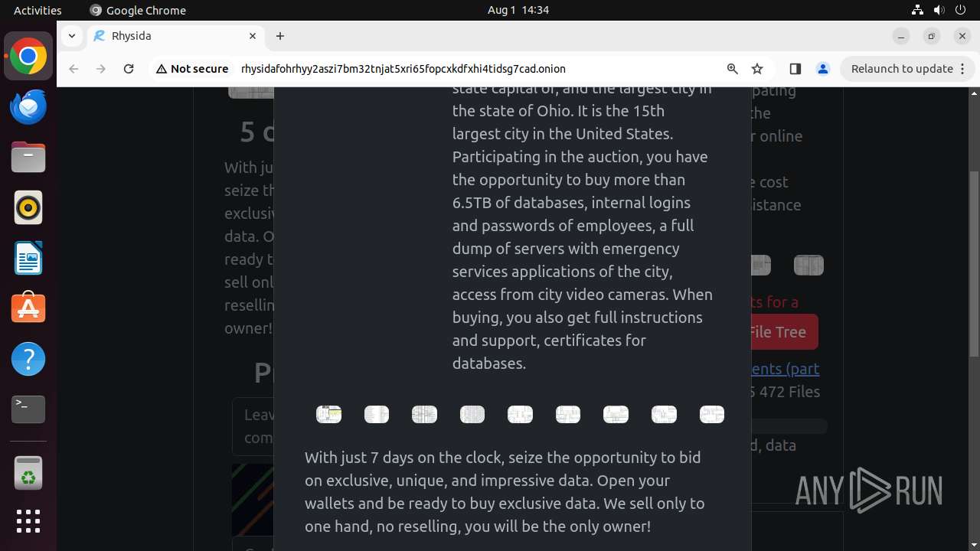Show Applications grid in dock
This screenshot has height=551, width=980.
tap(28, 521)
